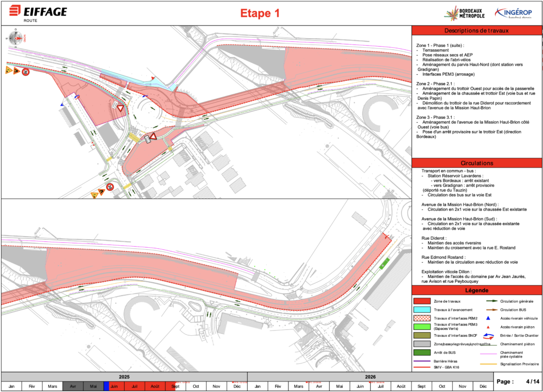The image size is (543, 392).
Task: Click the Eiffage Route logo
Action: coord(38,14)
